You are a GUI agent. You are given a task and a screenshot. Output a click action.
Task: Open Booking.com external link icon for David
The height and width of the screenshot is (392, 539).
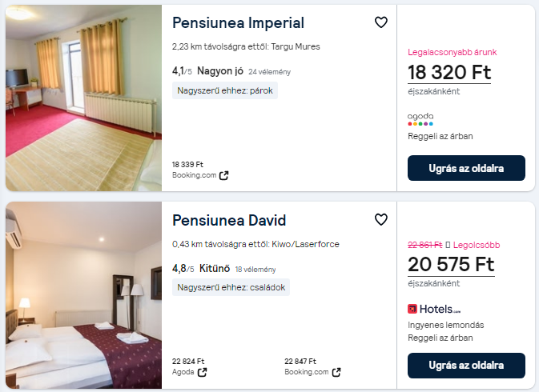336,372
